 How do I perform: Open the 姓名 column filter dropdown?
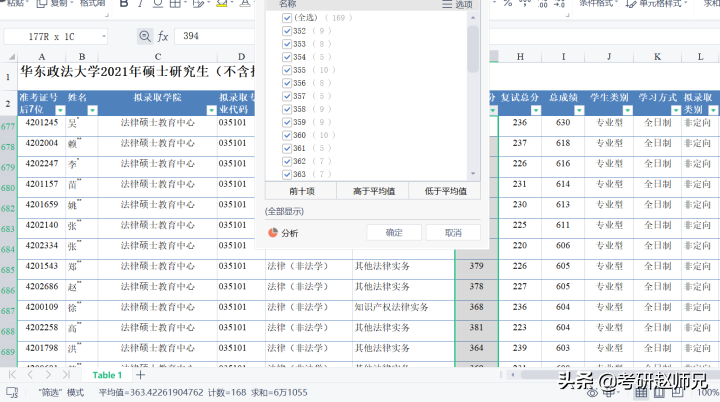(x=92, y=110)
